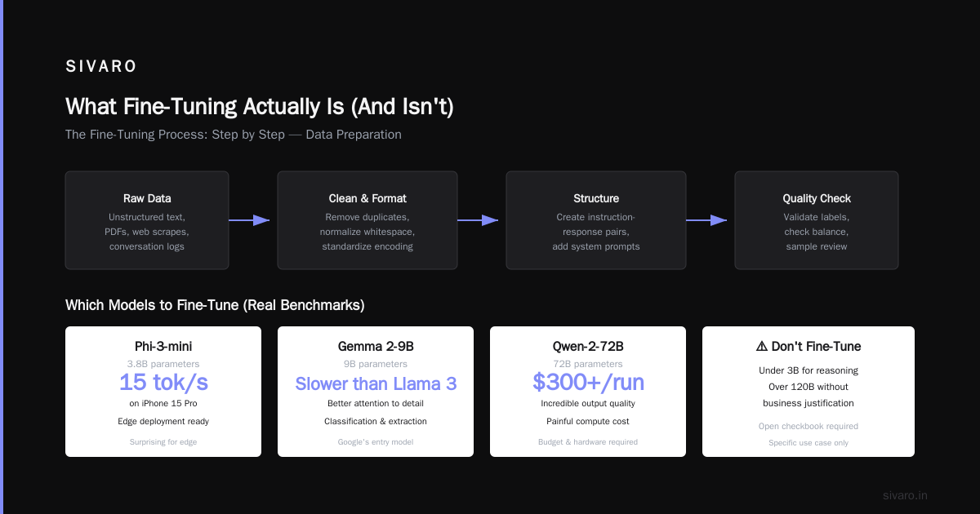This screenshot has width=980, height=514.
Task: Click the warning icon beside Don't Fine-Tune
Action: tap(761, 346)
